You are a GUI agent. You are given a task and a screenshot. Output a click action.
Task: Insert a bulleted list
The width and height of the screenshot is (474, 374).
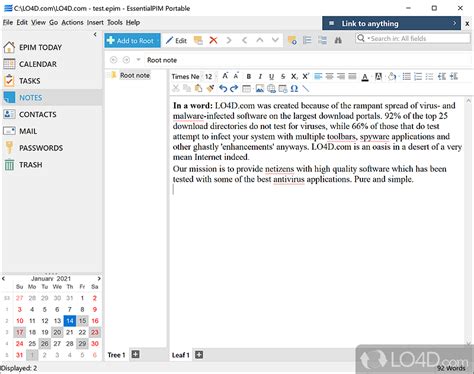click(x=407, y=77)
